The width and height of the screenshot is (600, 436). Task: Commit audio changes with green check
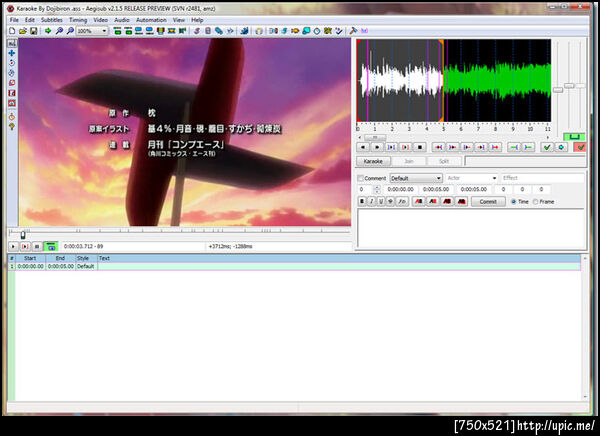pyautogui.click(x=547, y=147)
